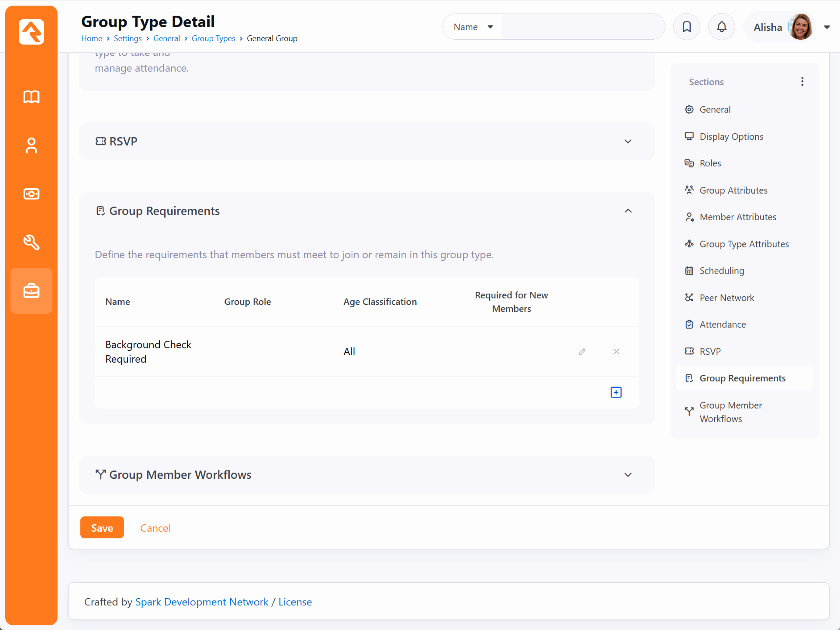Jump to the Peer Network section

click(x=726, y=298)
